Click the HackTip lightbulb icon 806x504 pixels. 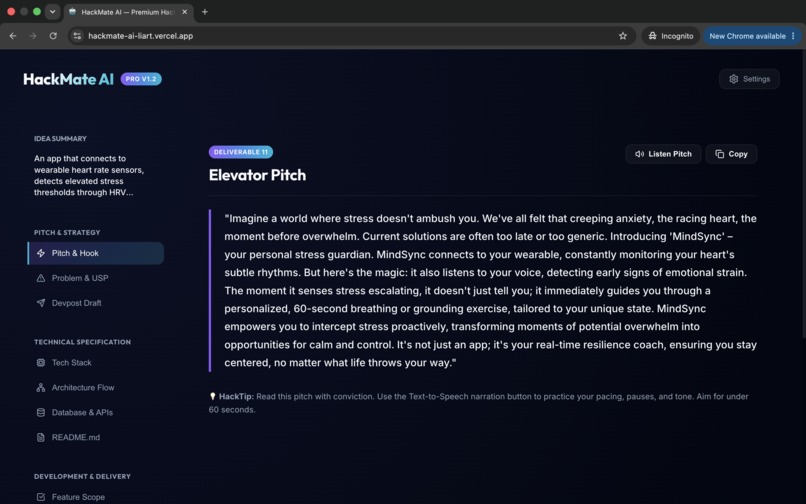point(212,396)
